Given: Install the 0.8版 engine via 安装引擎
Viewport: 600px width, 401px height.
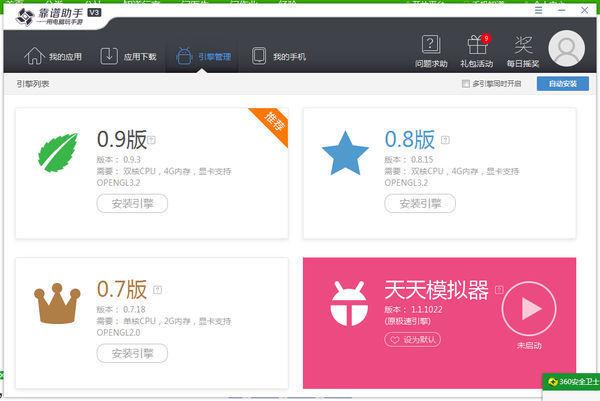Looking at the screenshot, I should pos(420,203).
